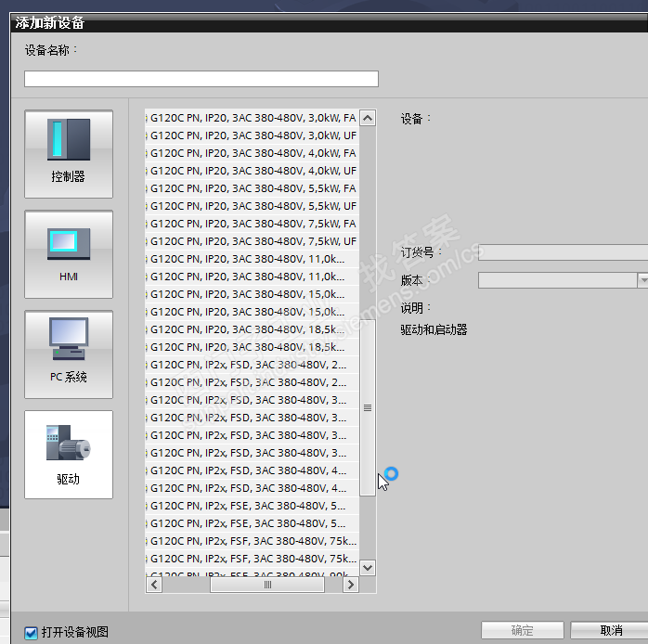Select G120C PN IP20 3,0kW UF entry

click(x=253, y=135)
